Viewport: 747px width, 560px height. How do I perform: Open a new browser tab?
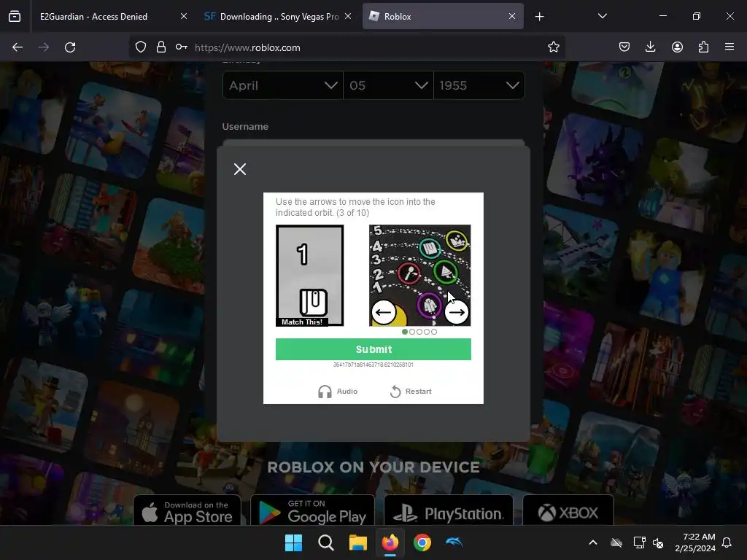(539, 17)
